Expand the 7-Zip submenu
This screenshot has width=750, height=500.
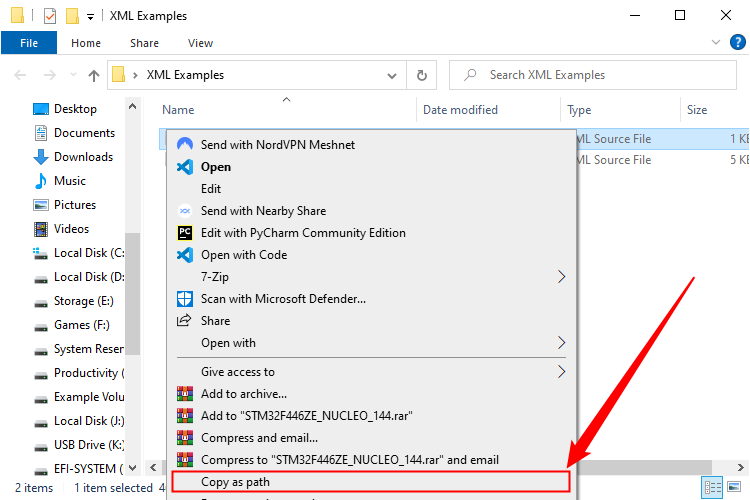click(x=561, y=277)
